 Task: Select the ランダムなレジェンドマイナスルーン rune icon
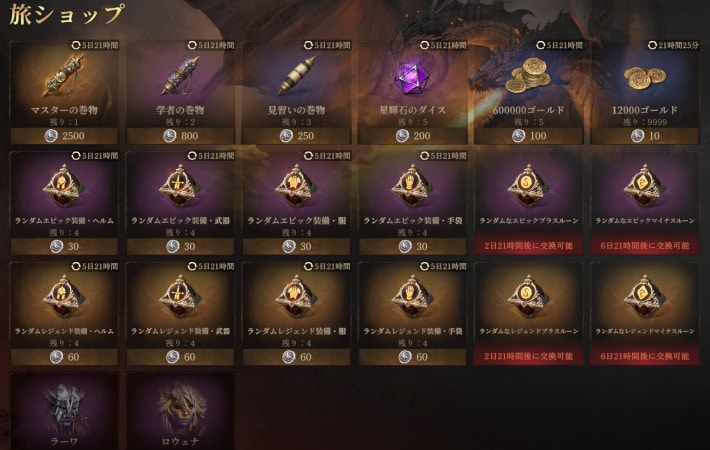click(x=644, y=297)
